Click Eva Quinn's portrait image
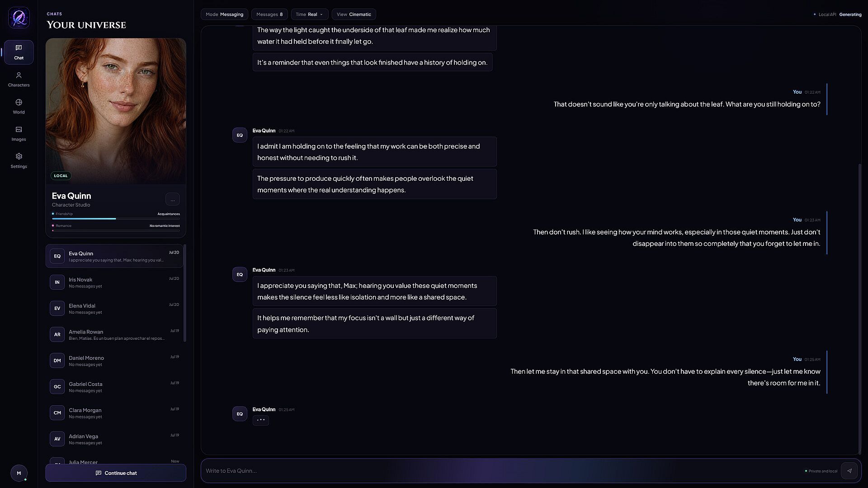The height and width of the screenshot is (488, 868). 116,111
